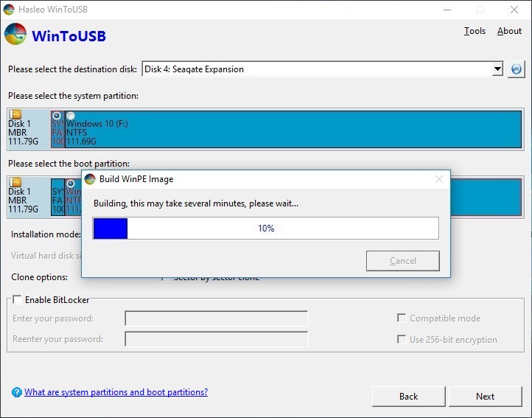Click the 10% build progress bar

pyautogui.click(x=266, y=229)
